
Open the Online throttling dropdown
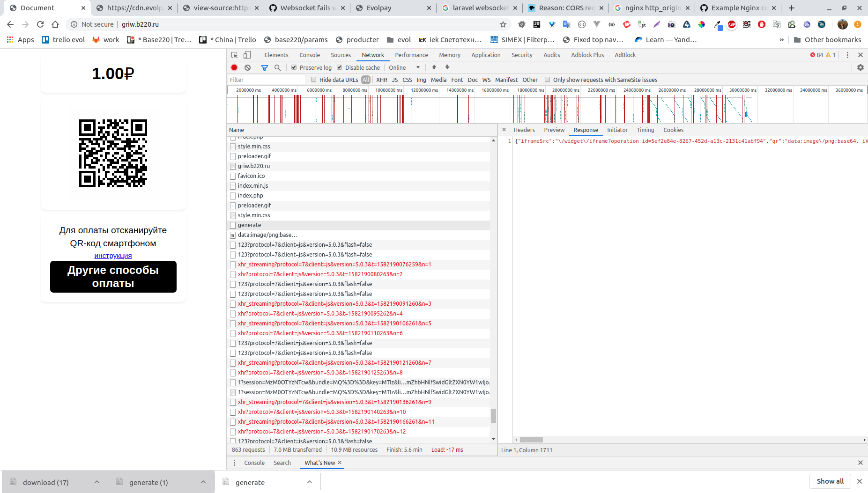point(404,67)
